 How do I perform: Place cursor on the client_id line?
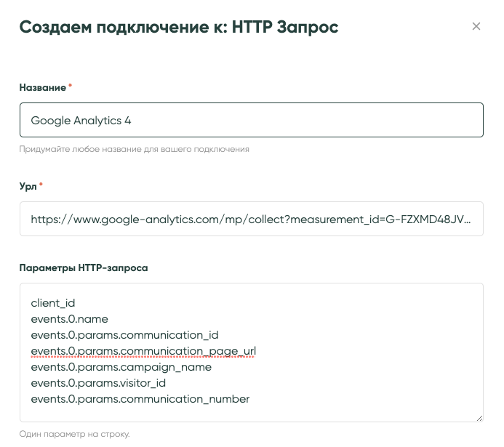pyautogui.click(x=53, y=303)
